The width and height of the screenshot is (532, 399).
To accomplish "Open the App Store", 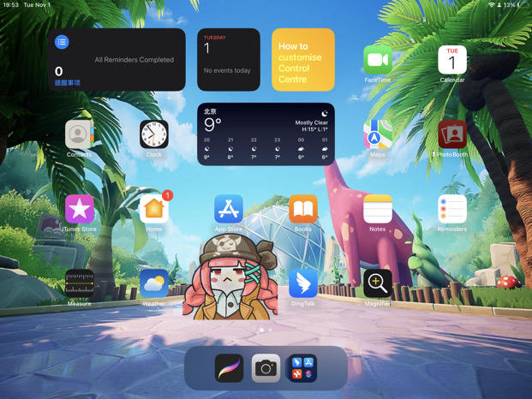I will [x=229, y=209].
